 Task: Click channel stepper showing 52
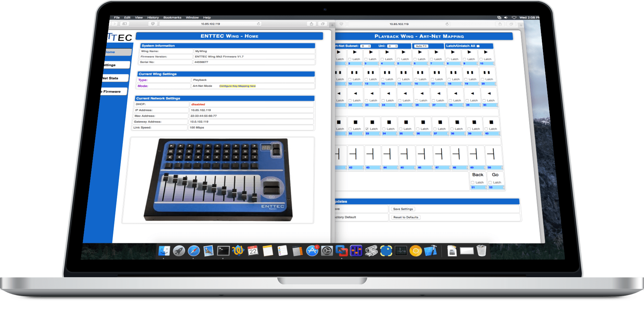tap(496, 187)
